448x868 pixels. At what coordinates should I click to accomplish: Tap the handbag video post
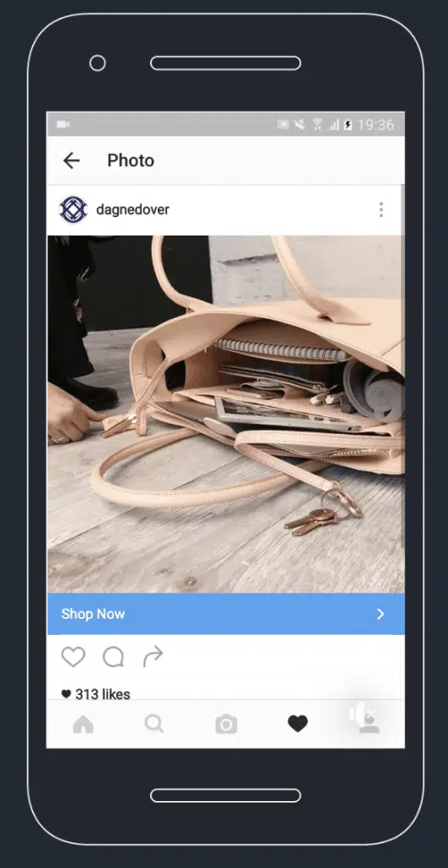(227, 415)
